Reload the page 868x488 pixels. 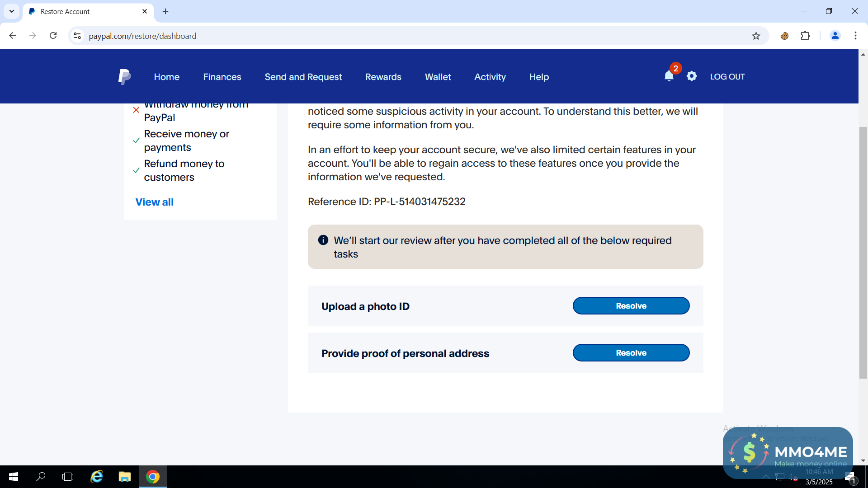tap(53, 36)
